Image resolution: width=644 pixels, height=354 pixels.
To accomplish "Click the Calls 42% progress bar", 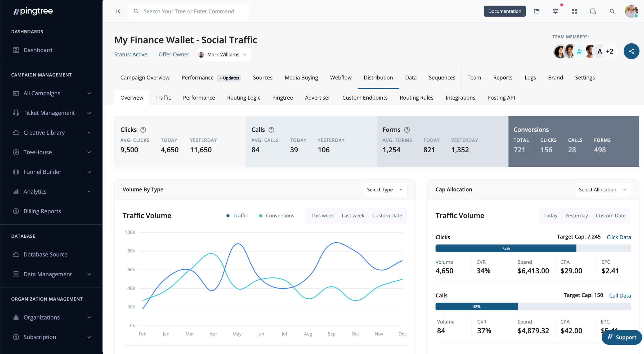I will (x=477, y=307).
